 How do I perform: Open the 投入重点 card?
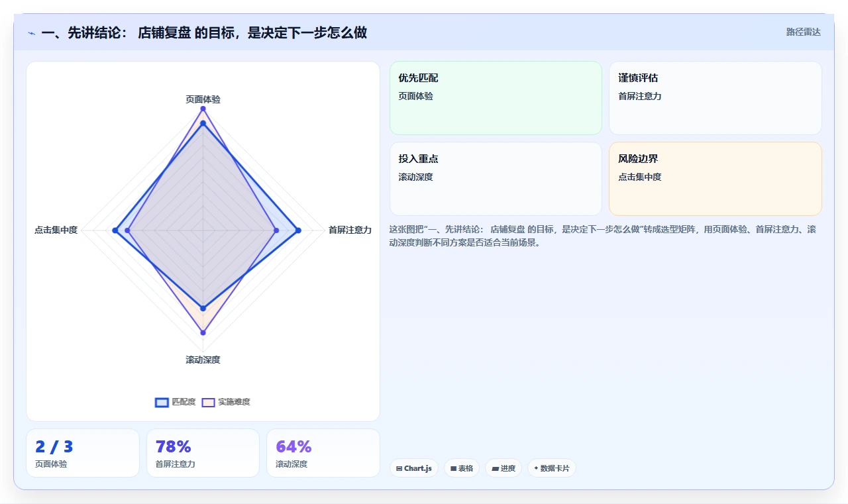coord(496,179)
